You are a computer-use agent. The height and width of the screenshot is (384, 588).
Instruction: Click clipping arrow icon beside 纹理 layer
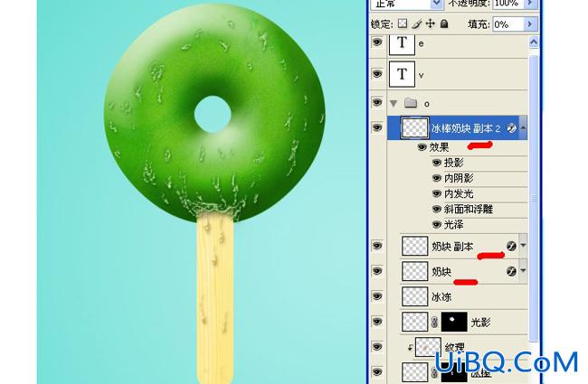tap(411, 348)
